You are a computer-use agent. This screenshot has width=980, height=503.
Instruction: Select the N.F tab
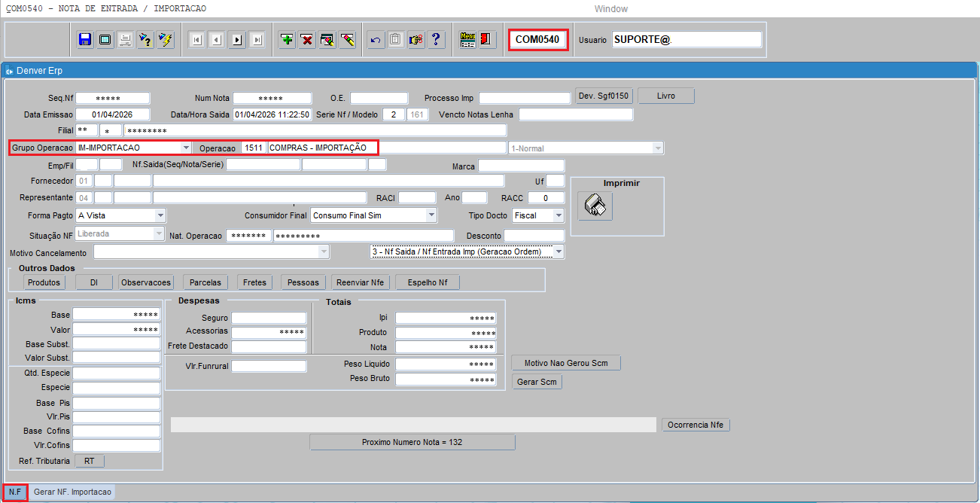click(16, 492)
